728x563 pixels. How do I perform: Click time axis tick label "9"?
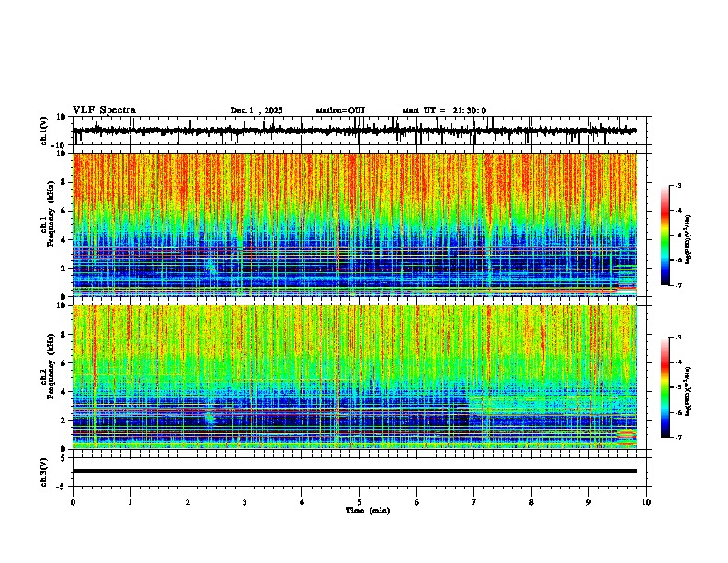click(x=588, y=502)
